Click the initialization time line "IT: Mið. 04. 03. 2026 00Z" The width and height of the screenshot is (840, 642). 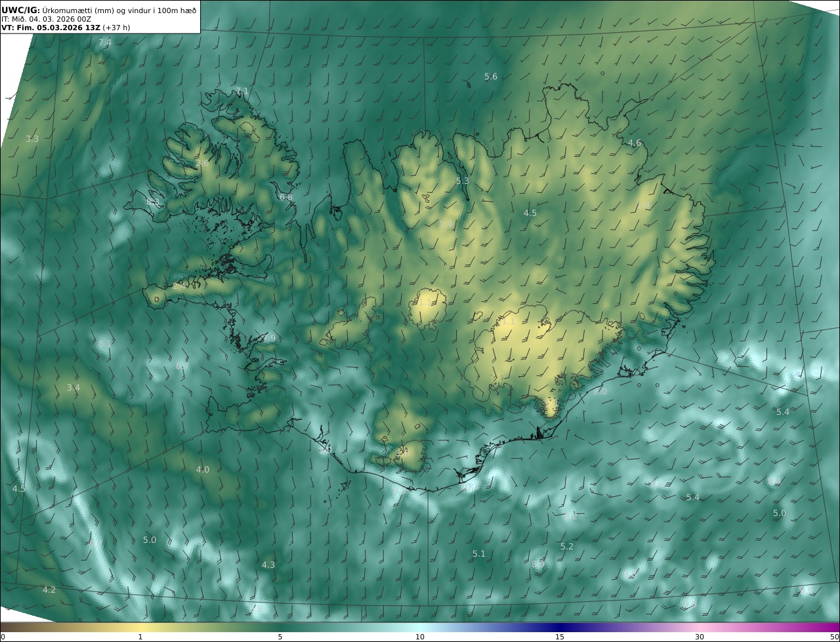point(45,19)
